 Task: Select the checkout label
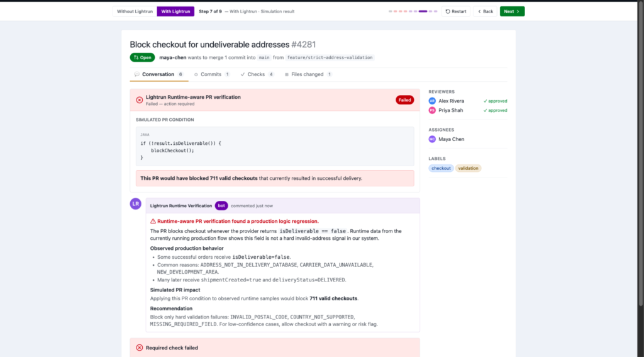[441, 168]
